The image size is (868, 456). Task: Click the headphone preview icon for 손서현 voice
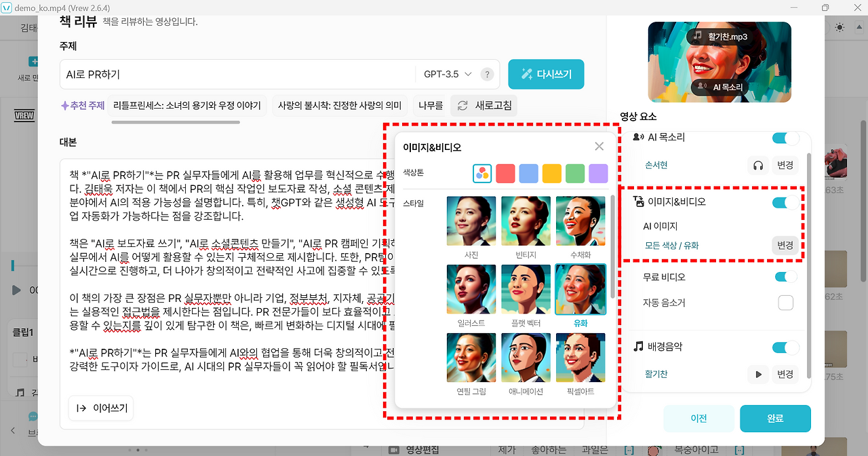[757, 165]
